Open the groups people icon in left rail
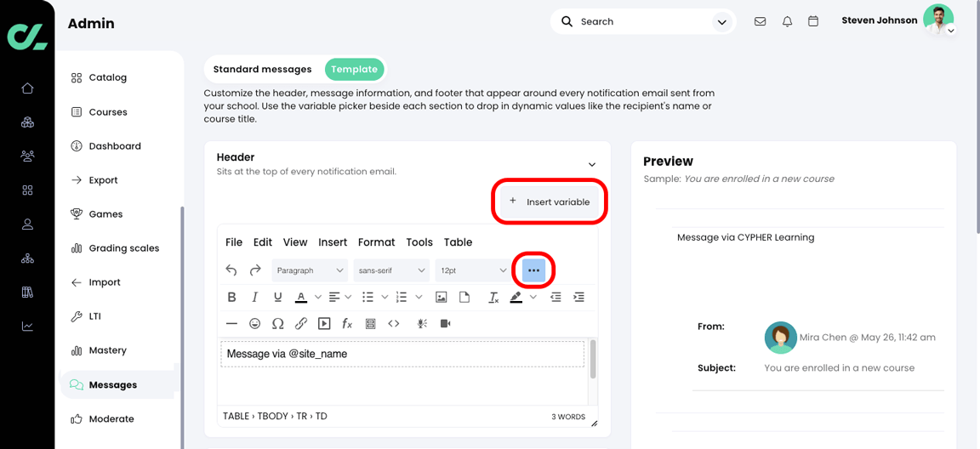 [x=27, y=156]
